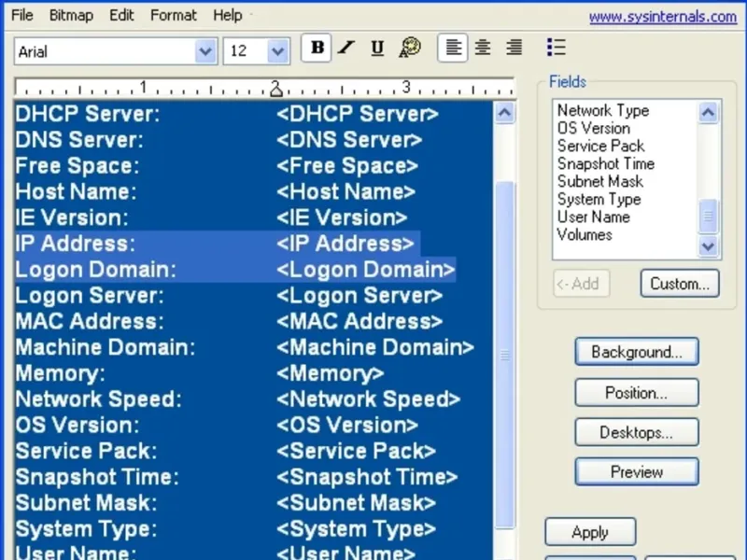Select System Type in Fields list
This screenshot has height=560, width=747.
[599, 199]
